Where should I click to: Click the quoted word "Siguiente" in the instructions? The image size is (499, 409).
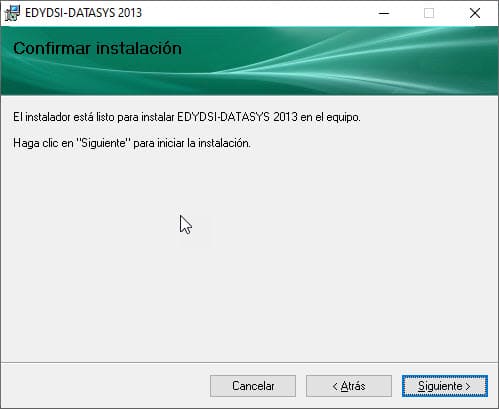[103, 143]
